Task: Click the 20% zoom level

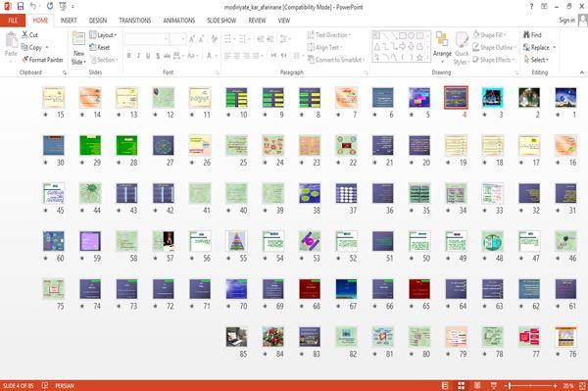Action: [567, 385]
